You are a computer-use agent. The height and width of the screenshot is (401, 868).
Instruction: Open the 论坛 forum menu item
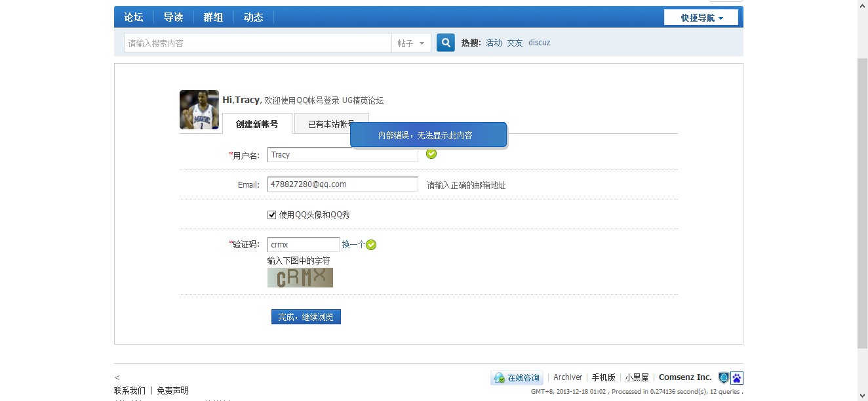click(x=134, y=18)
